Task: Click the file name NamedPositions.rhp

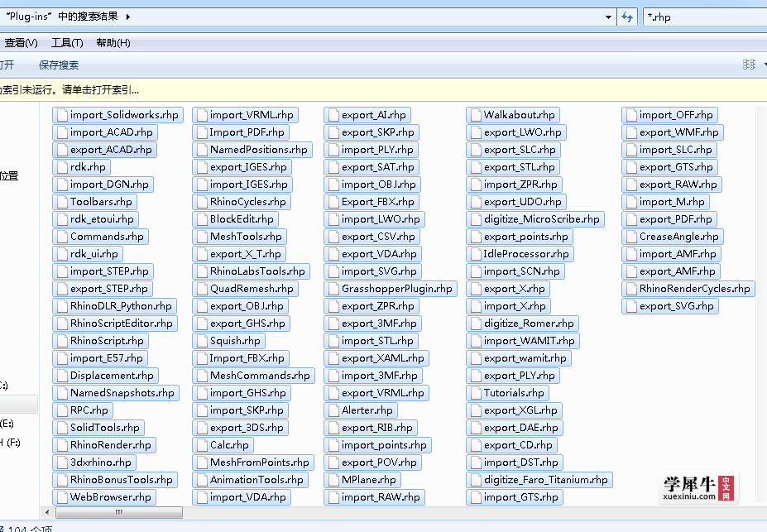Action: (x=259, y=150)
